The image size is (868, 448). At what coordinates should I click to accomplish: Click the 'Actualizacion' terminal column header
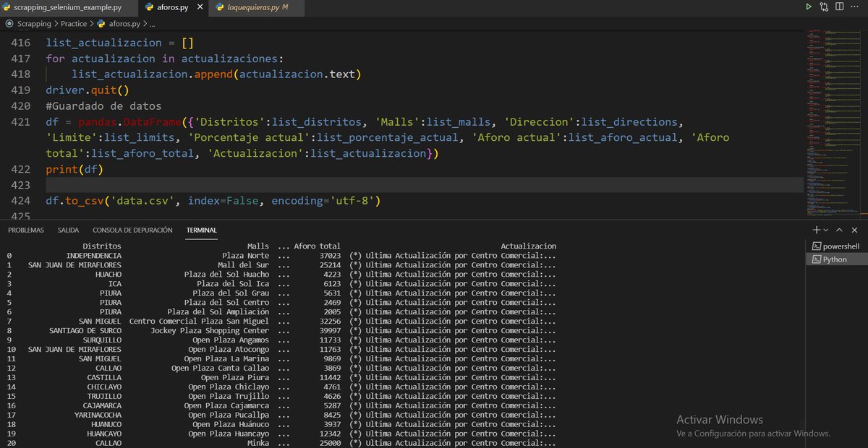point(528,246)
